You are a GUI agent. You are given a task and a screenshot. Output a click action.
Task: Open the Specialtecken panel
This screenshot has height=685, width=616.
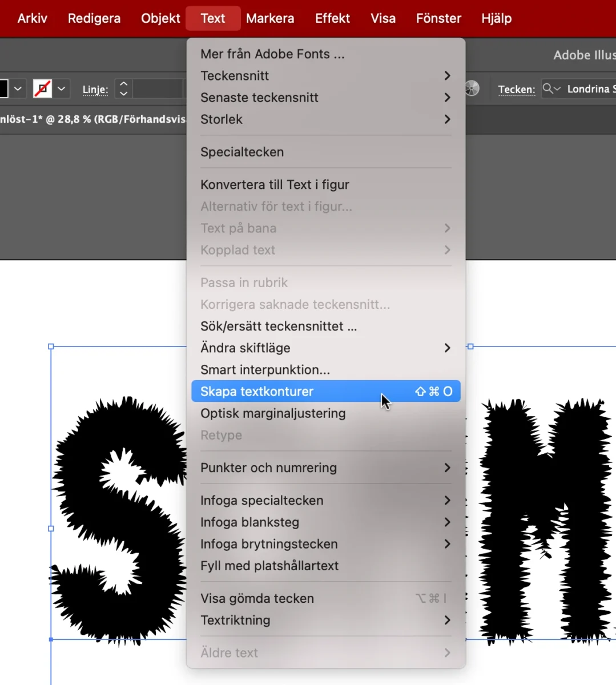(326, 152)
